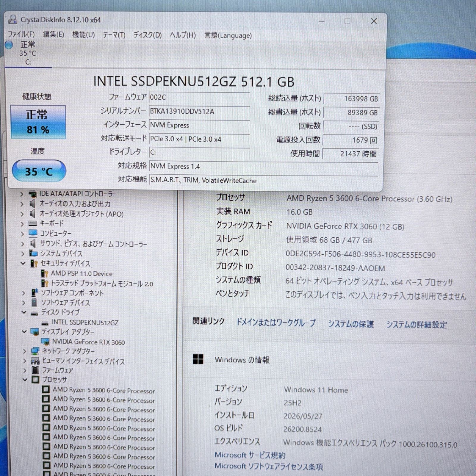The image size is (476, 476).
Task: Click the ディスプレイ アダプター category icon
Action: tap(35, 332)
